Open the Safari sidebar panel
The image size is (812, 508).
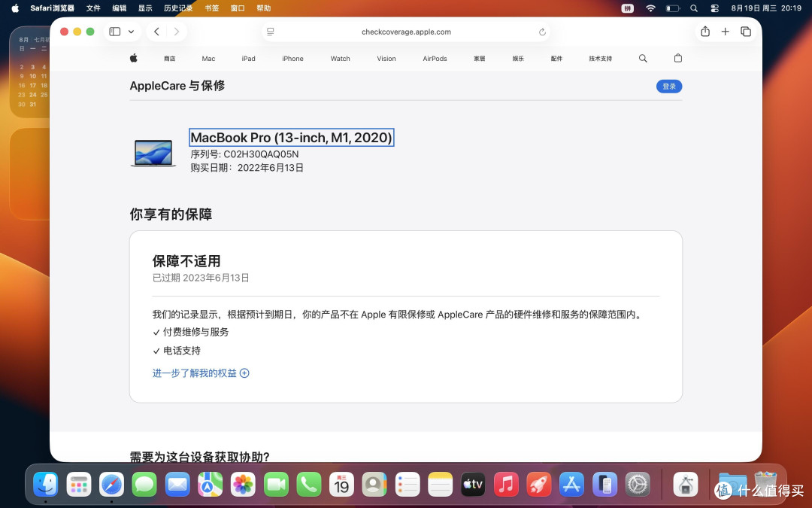tap(115, 32)
